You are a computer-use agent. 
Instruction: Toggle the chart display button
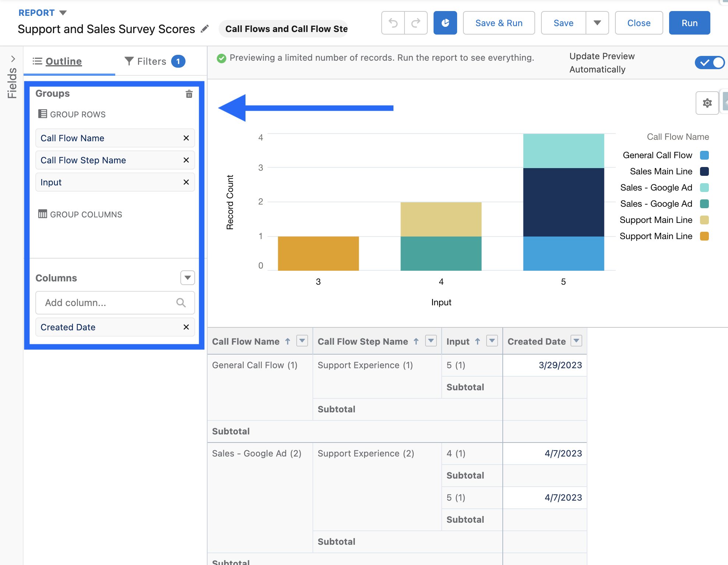pos(445,23)
